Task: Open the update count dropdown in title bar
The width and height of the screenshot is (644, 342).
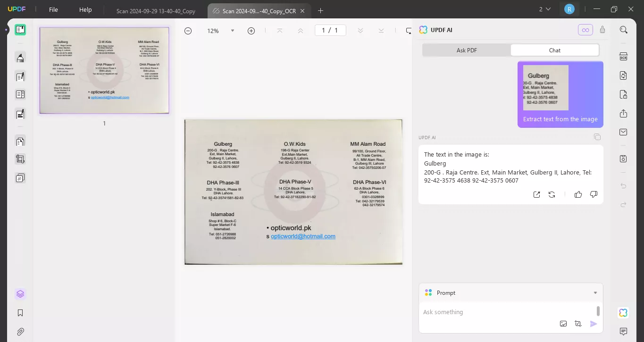Action: (x=545, y=9)
